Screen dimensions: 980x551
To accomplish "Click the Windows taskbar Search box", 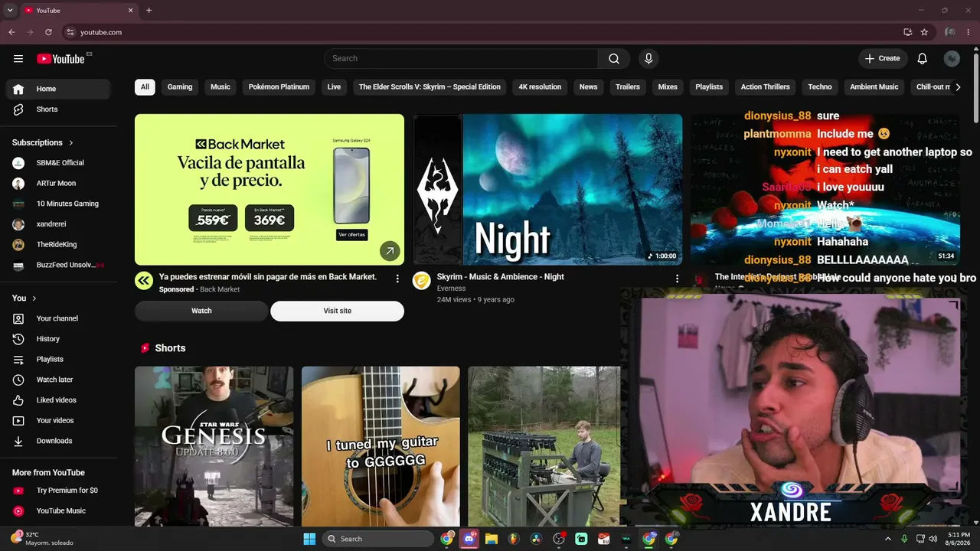I will 378,539.
